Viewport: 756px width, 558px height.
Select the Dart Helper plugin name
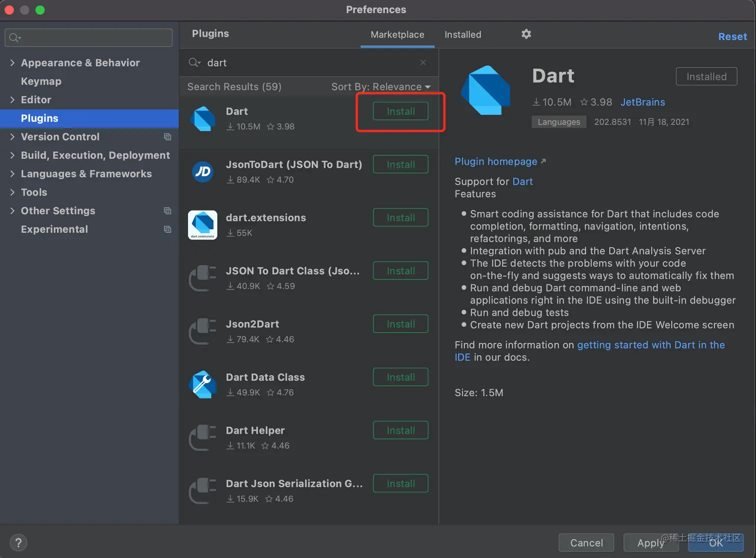click(x=255, y=430)
